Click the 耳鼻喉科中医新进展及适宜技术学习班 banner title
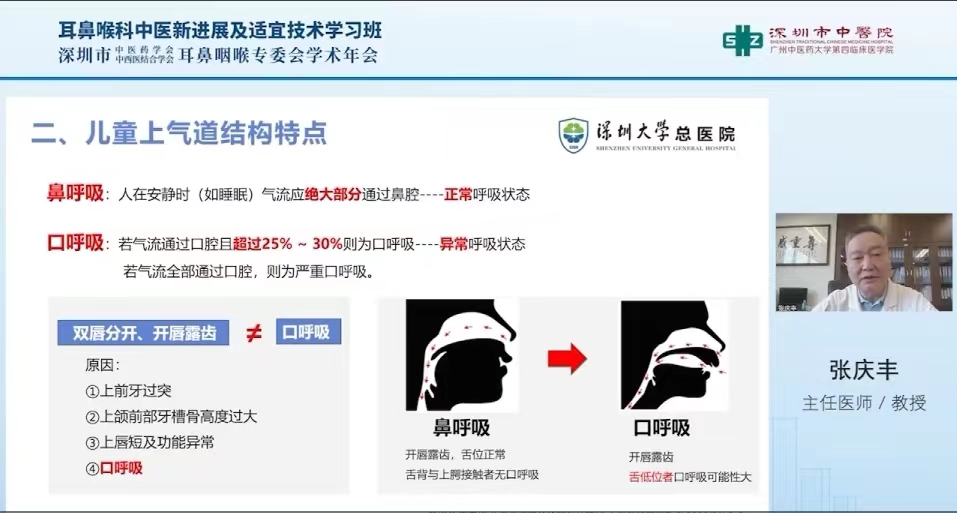Image resolution: width=957 pixels, height=513 pixels. click(220, 30)
